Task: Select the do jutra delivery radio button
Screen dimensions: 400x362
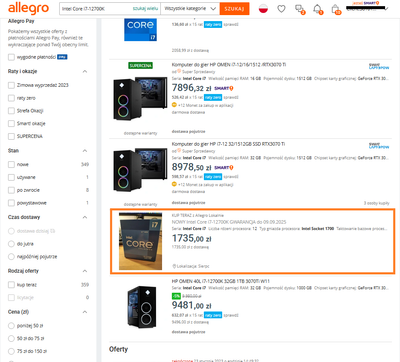Action: 11,244
